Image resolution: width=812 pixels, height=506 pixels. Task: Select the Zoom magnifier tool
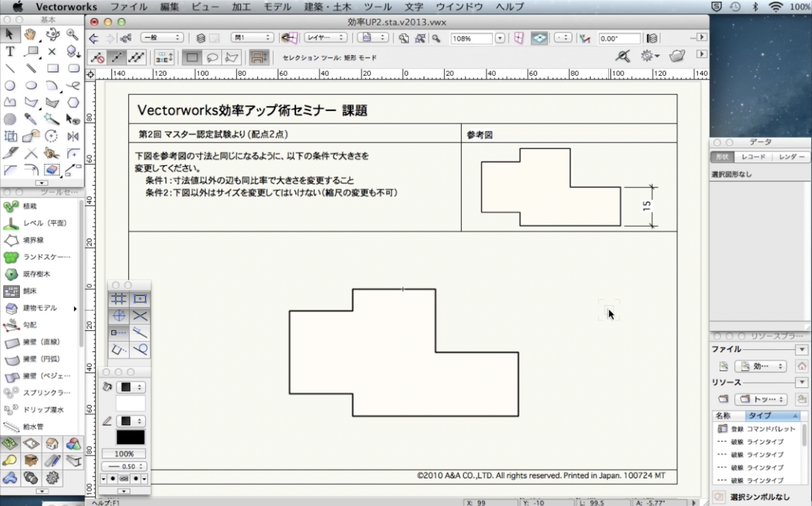click(x=73, y=34)
